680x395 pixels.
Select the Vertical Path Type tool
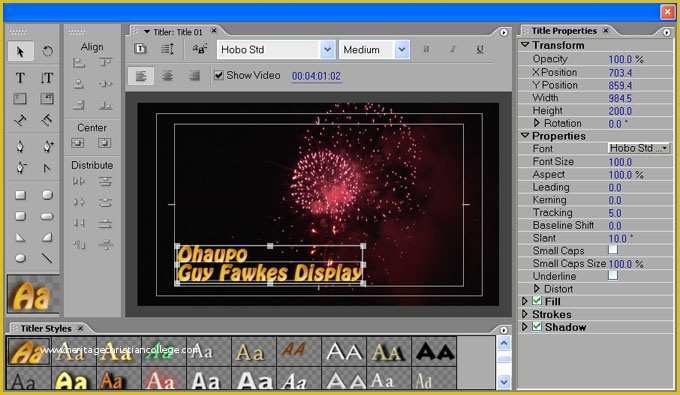pos(47,119)
